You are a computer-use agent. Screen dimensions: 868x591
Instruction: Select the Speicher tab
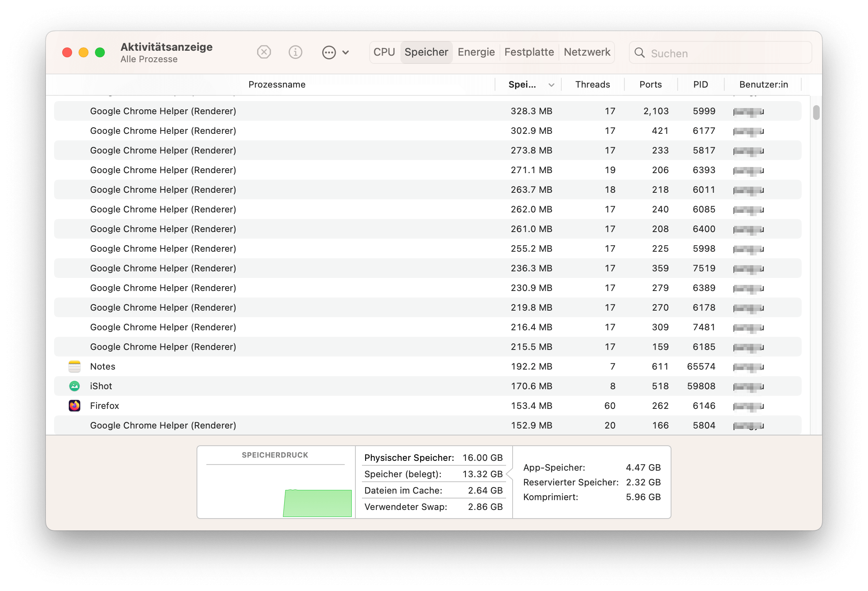pos(426,52)
